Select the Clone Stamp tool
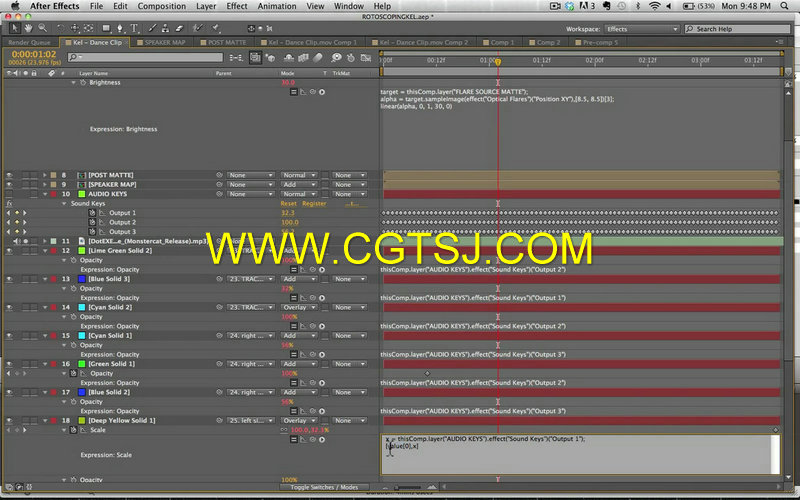This screenshot has height=500, width=800. pos(165,29)
